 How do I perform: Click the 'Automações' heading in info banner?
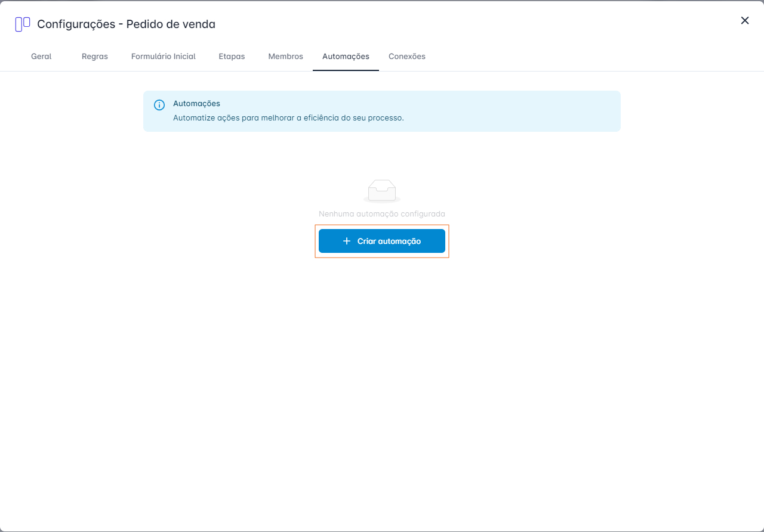(x=196, y=104)
